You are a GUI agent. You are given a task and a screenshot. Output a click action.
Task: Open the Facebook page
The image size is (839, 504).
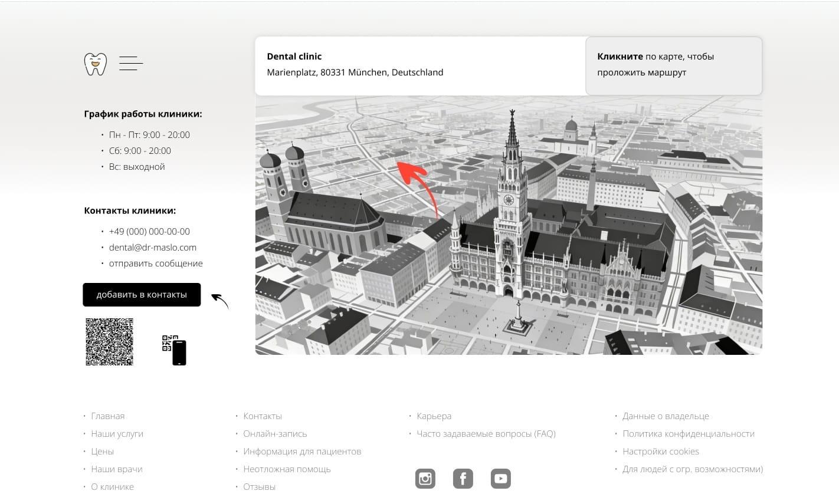[x=463, y=479]
